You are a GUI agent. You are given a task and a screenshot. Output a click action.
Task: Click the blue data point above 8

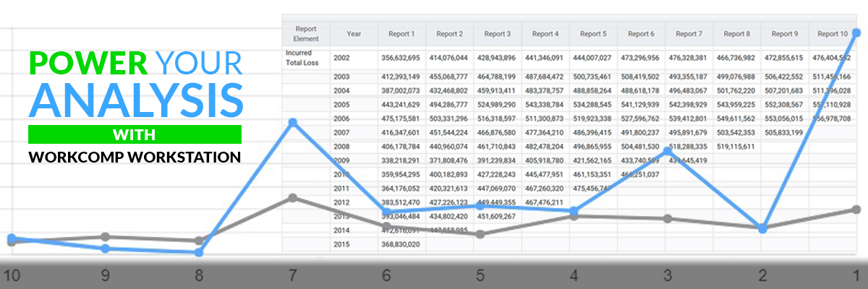tap(199, 252)
